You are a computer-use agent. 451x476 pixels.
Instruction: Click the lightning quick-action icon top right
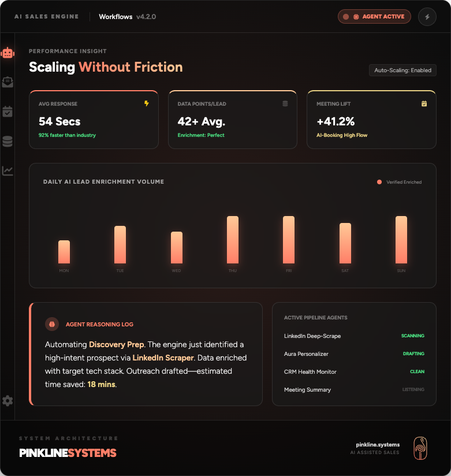427,16
